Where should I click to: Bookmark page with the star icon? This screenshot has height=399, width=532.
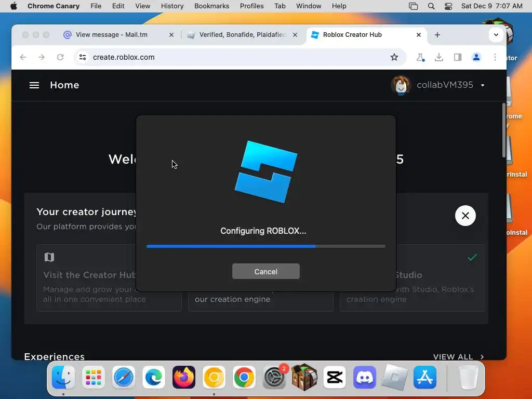[x=394, y=57]
